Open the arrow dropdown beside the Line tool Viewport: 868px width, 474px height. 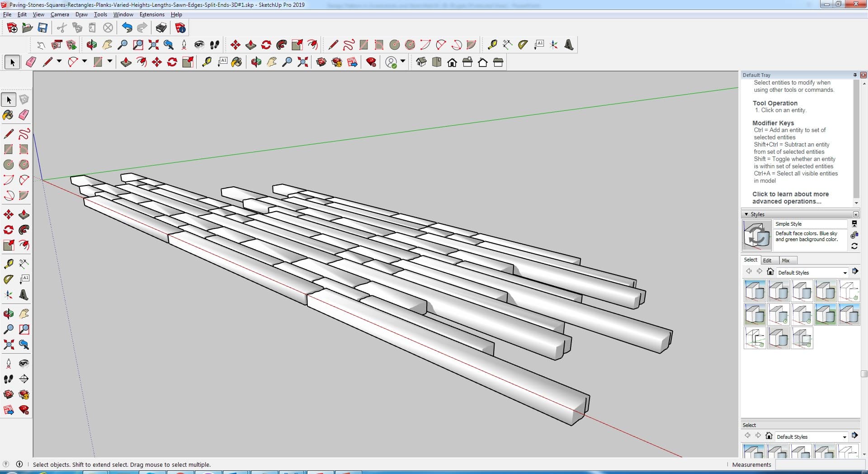[59, 62]
